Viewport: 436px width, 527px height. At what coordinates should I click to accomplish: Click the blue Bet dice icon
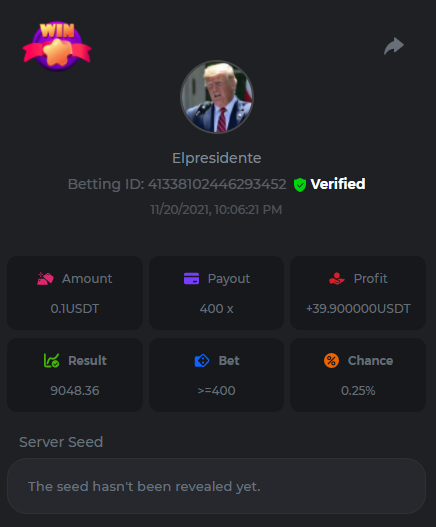pyautogui.click(x=202, y=361)
